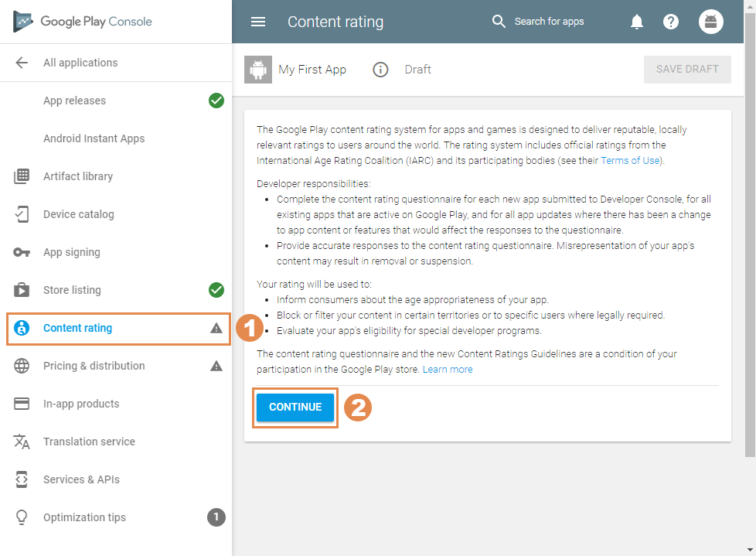756x556 pixels.
Task: Click the warning triangle beside Content rating
Action: 216,328
